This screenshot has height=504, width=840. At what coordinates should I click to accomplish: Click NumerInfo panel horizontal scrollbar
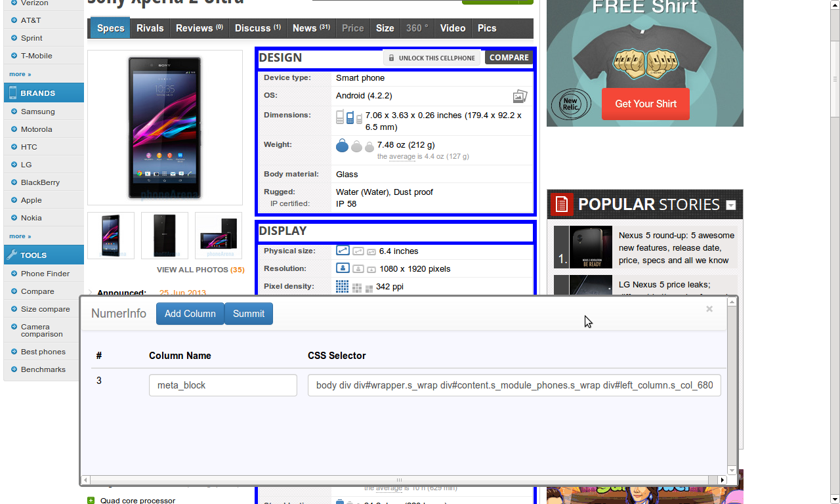[x=400, y=480]
